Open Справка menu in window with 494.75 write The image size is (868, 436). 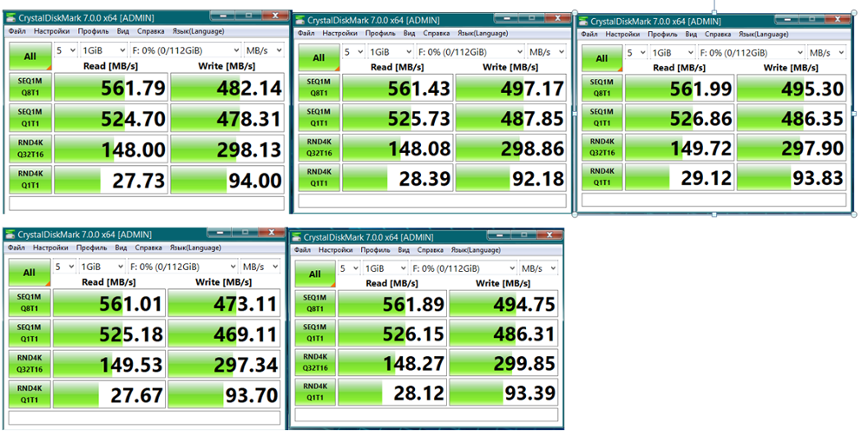(431, 250)
